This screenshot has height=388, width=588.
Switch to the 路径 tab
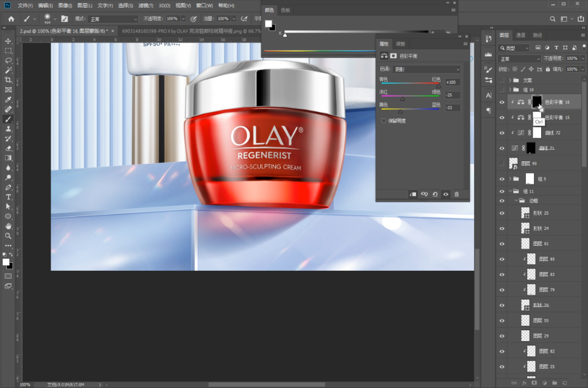tap(537, 35)
